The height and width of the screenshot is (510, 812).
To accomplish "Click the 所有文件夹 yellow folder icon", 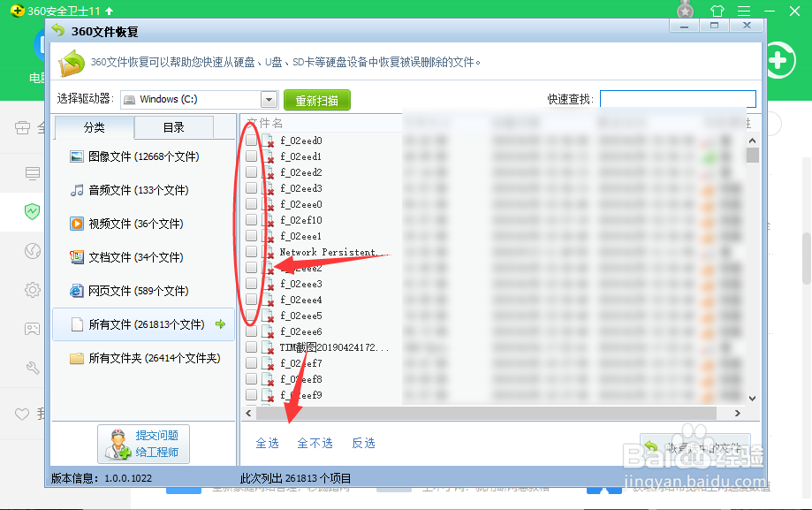I will pyautogui.click(x=77, y=357).
